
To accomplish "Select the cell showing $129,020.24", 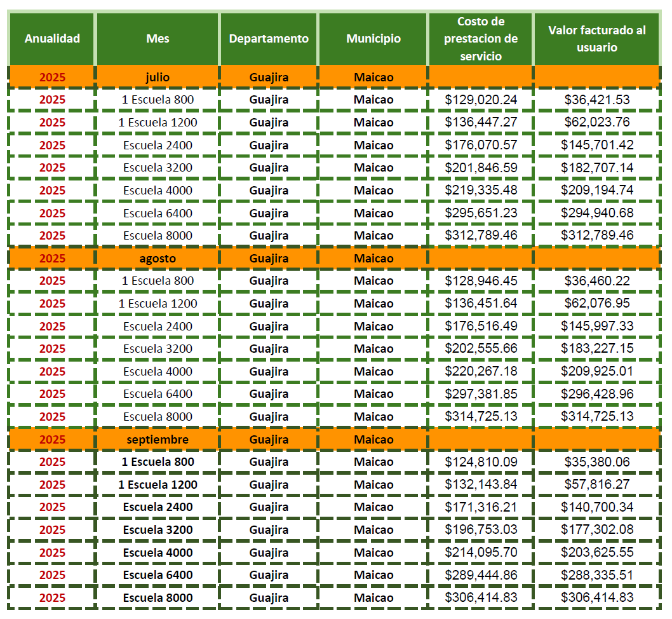I will point(481,100).
